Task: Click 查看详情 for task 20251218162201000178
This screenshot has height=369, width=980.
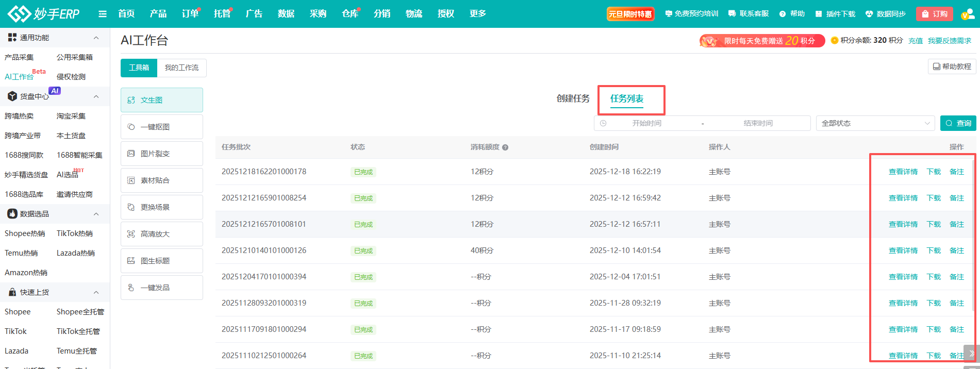Action: 903,172
